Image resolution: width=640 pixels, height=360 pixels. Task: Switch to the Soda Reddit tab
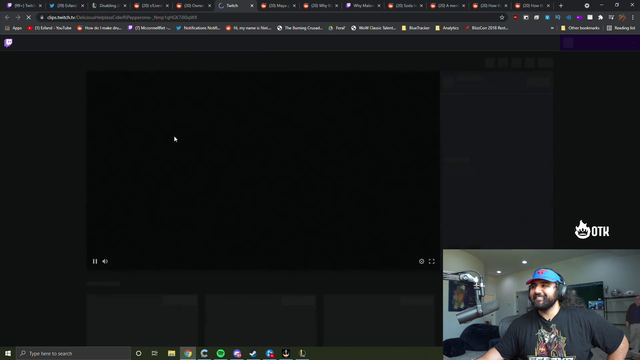[405, 6]
